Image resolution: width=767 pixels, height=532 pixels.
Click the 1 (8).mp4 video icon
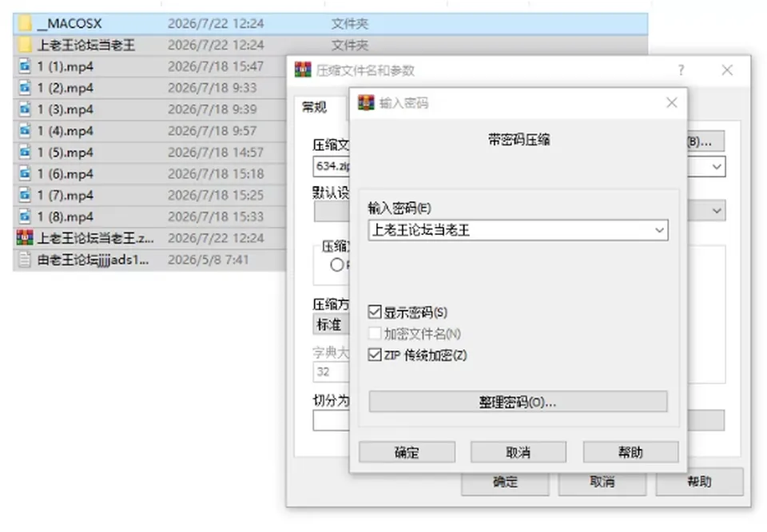25,216
